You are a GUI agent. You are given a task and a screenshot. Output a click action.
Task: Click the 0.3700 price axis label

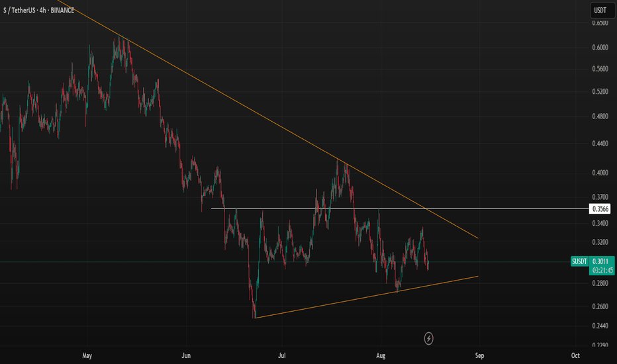(x=600, y=197)
